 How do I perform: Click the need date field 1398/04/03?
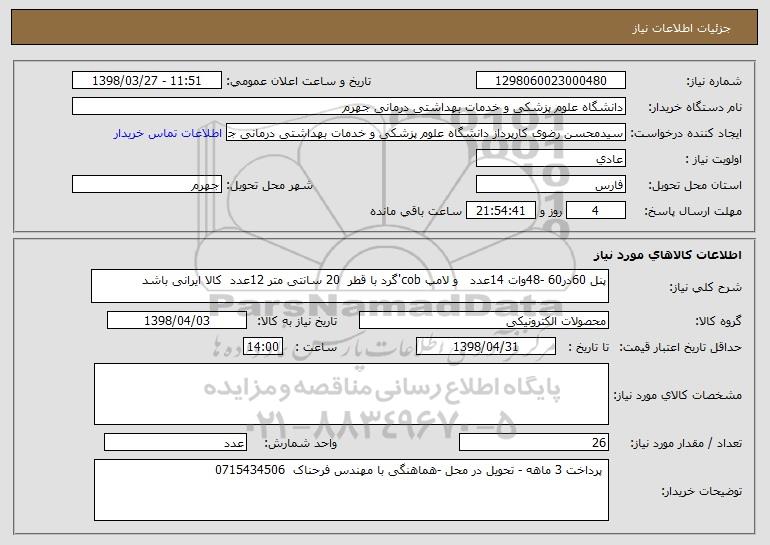177,321
